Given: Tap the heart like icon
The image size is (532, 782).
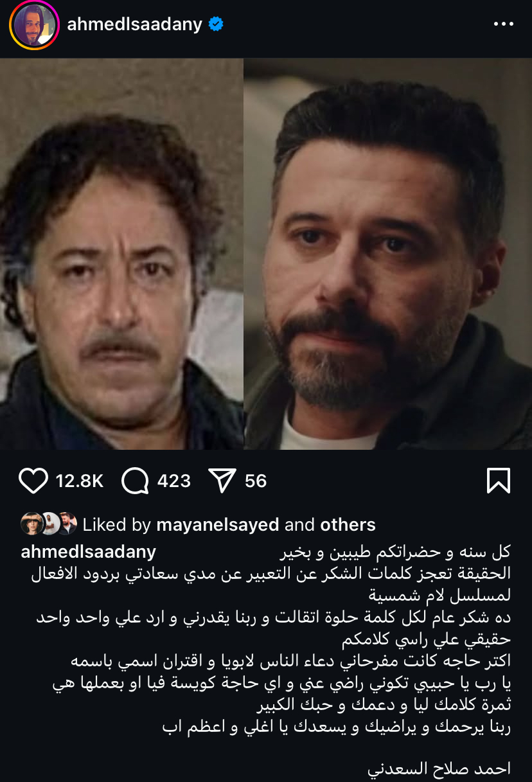Looking at the screenshot, I should click(33, 481).
